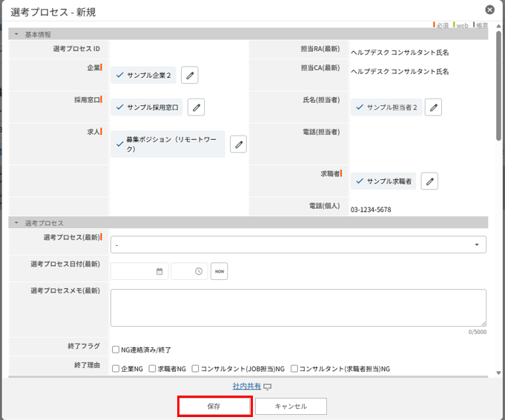This screenshot has height=420, width=505.
Task: Click the clock time picker icon
Action: click(199, 271)
